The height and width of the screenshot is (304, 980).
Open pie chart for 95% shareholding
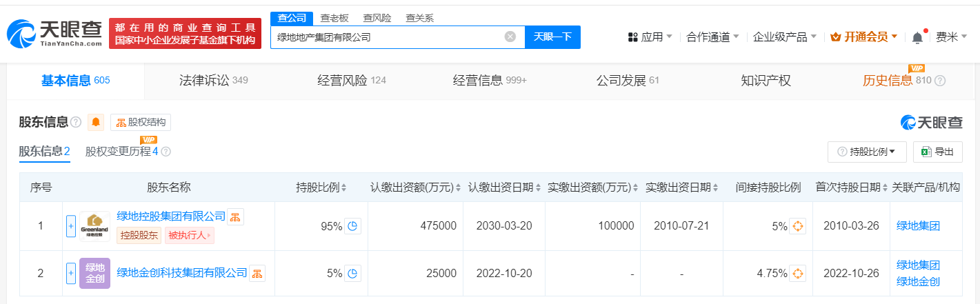(x=352, y=226)
